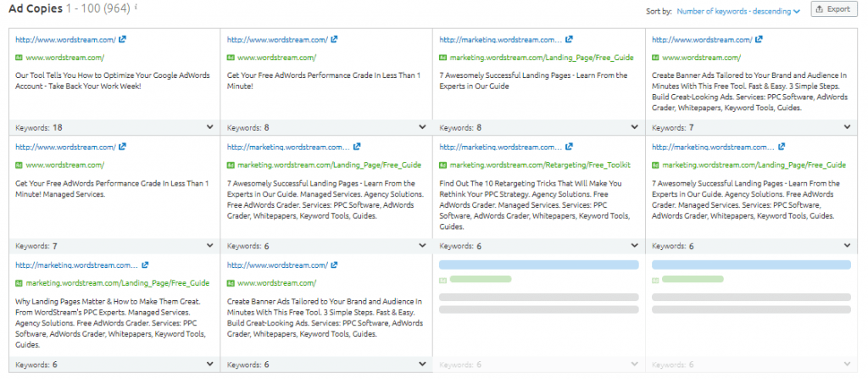Screen dimensions: 868x379
Task: Click green www.wordstream.com/ of 6-keyword 'Create Banner Ads' ad
Action: pyautogui.click(x=277, y=283)
